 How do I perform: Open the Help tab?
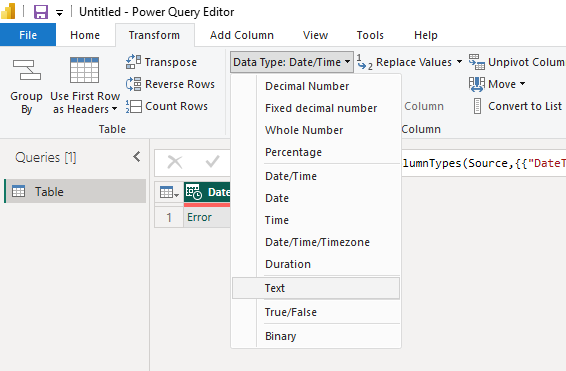pyautogui.click(x=426, y=35)
